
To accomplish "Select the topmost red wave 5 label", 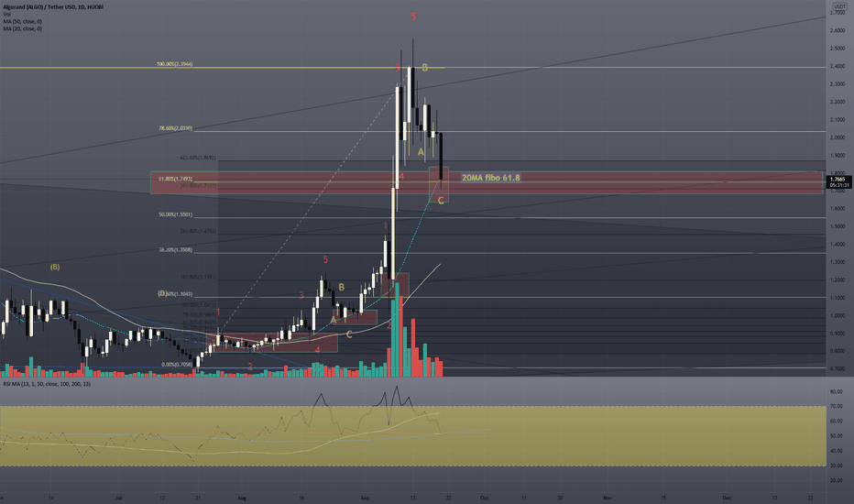I will tap(413, 16).
